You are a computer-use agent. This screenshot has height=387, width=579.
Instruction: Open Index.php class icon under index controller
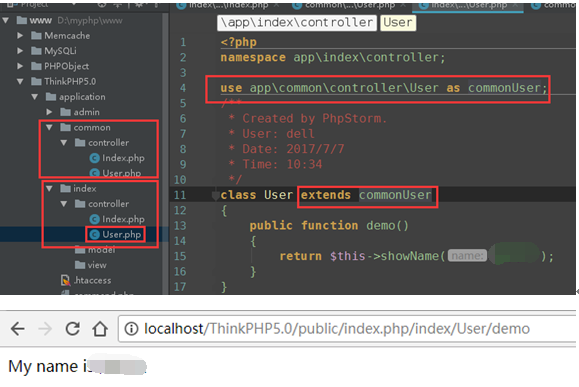[x=95, y=219]
